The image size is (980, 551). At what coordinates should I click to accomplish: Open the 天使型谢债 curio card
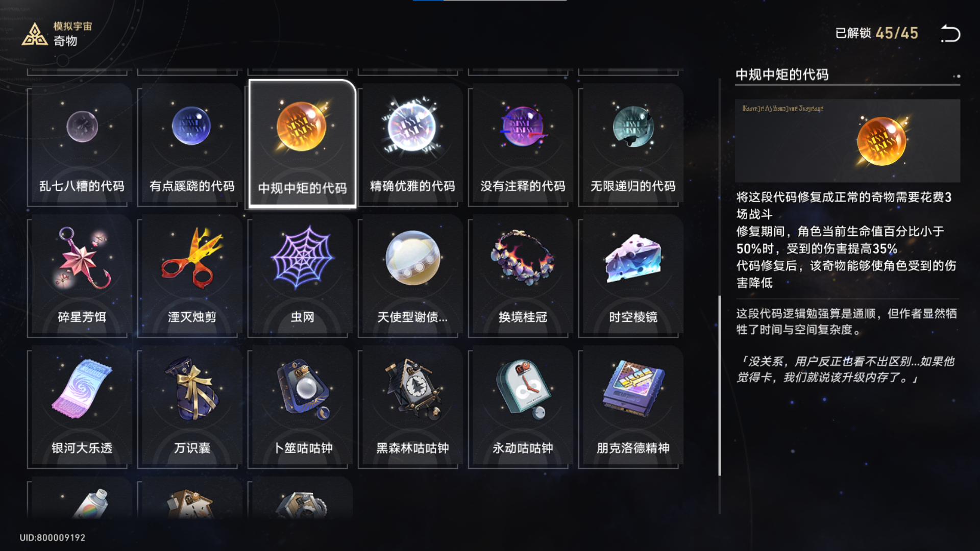point(412,276)
